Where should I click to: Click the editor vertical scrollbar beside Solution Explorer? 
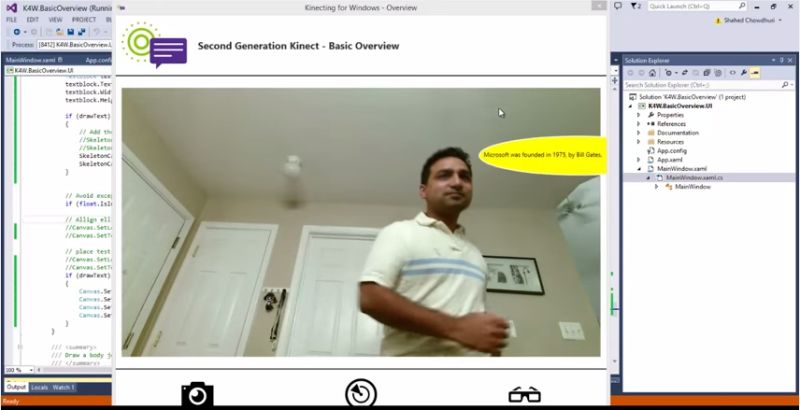(615, 224)
